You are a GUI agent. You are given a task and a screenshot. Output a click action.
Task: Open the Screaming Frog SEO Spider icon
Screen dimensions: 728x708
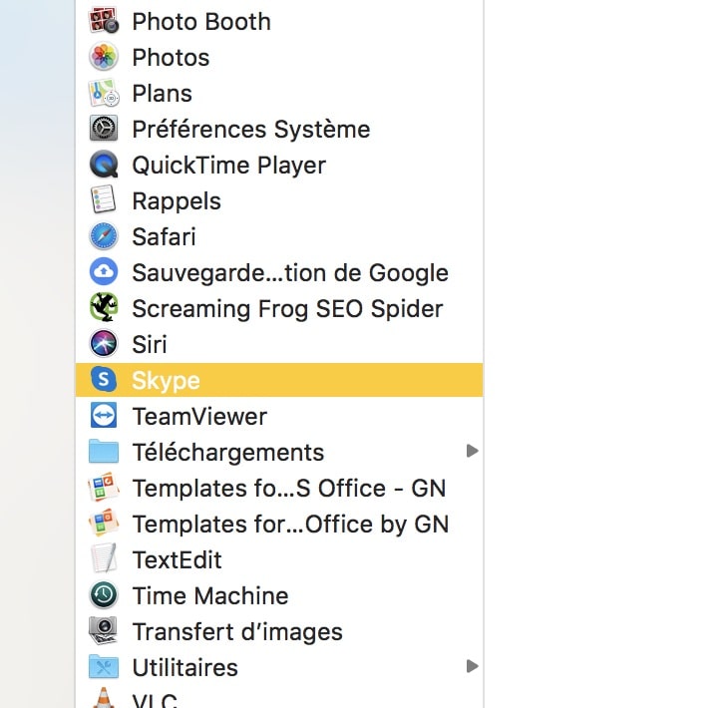pyautogui.click(x=104, y=308)
